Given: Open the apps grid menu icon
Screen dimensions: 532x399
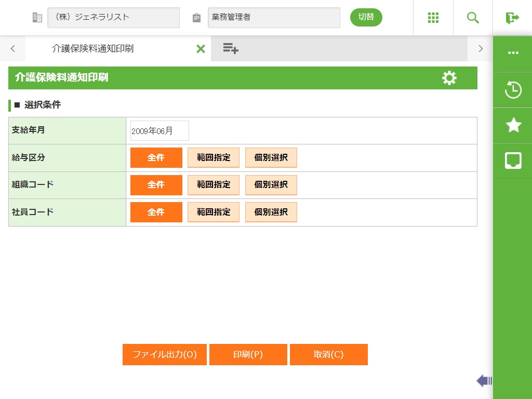Looking at the screenshot, I should (x=433, y=18).
